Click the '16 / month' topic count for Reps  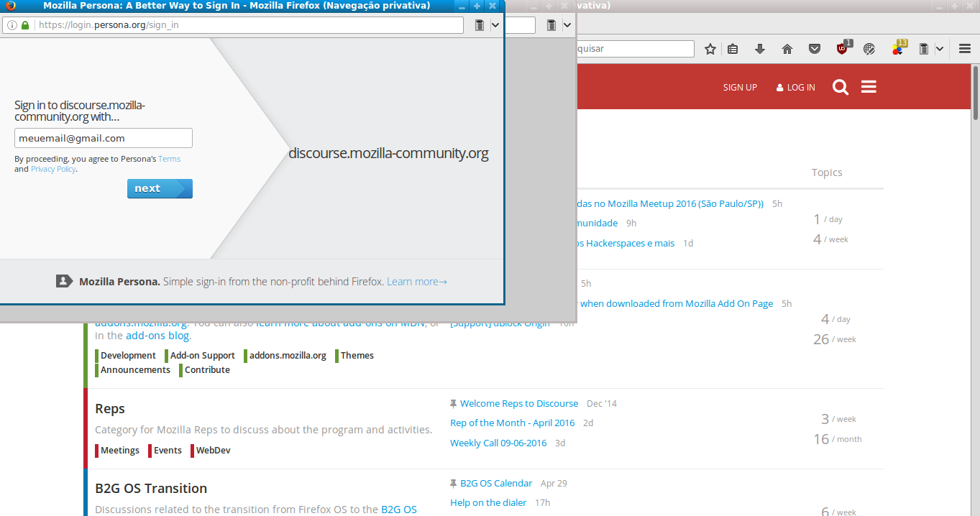point(837,439)
